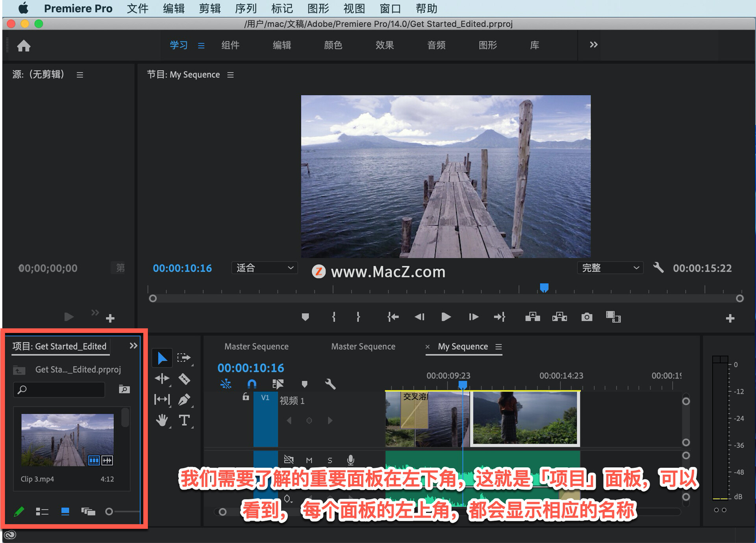
Task: Switch to the 颜色 workspace tab
Action: (333, 45)
